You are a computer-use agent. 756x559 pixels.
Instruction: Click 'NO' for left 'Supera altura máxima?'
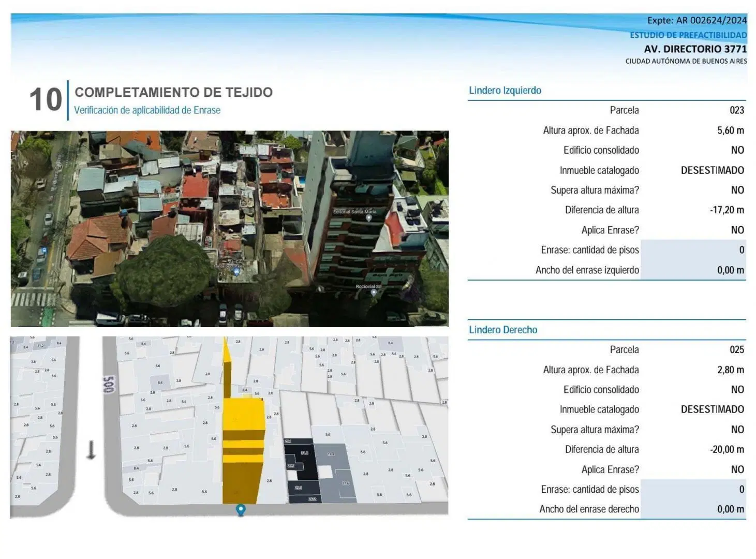tap(737, 190)
